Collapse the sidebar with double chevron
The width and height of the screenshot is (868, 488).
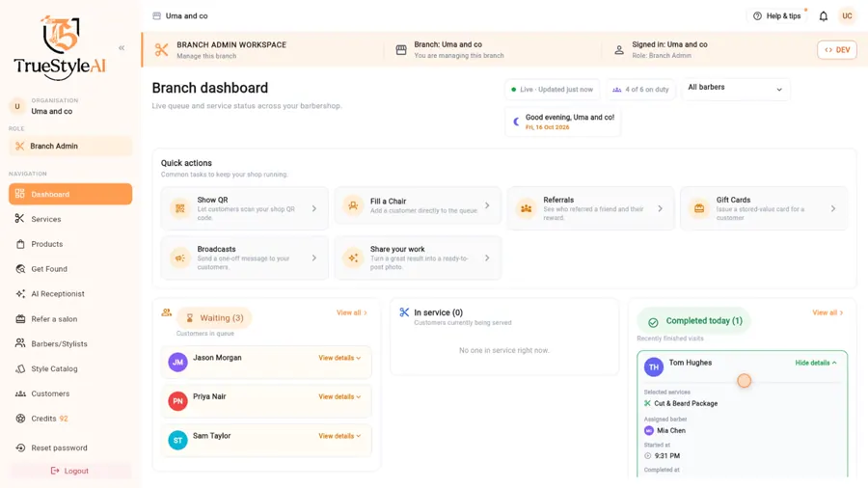pos(122,48)
